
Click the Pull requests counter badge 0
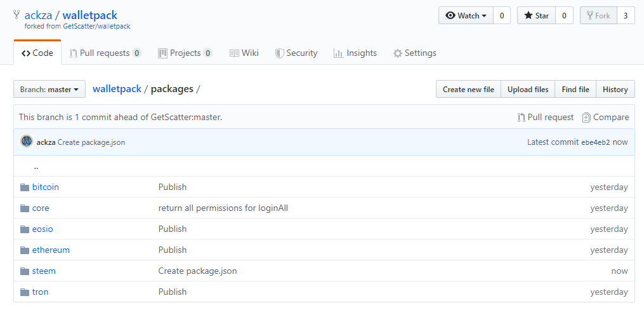tap(137, 53)
